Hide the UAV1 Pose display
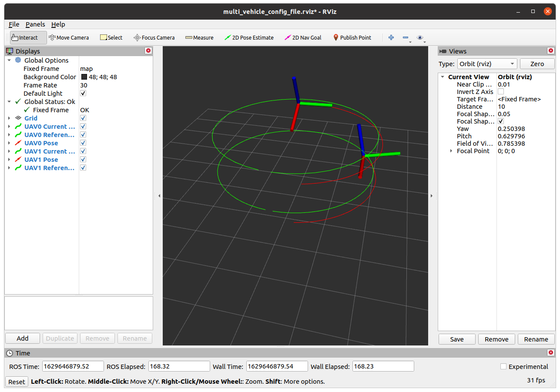The image size is (560, 392). click(x=83, y=159)
